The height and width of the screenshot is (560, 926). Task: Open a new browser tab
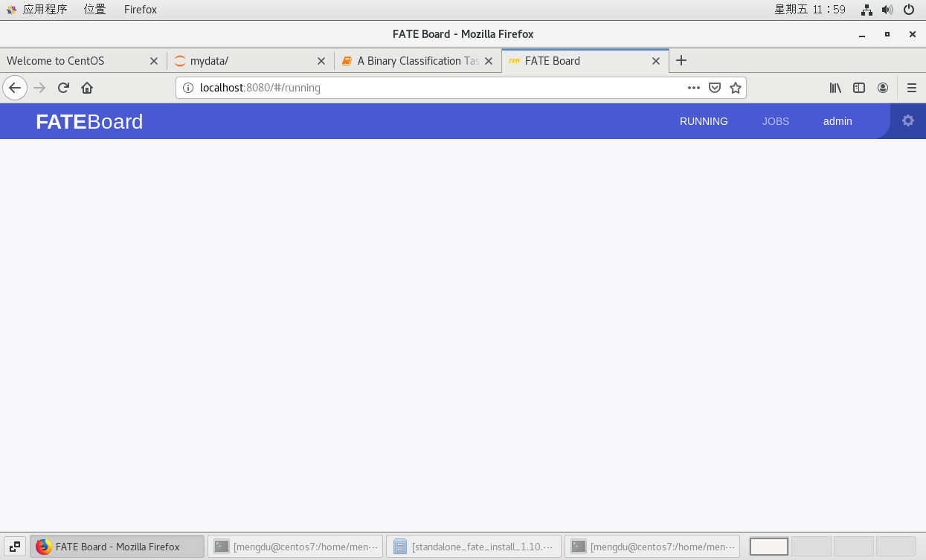point(681,61)
